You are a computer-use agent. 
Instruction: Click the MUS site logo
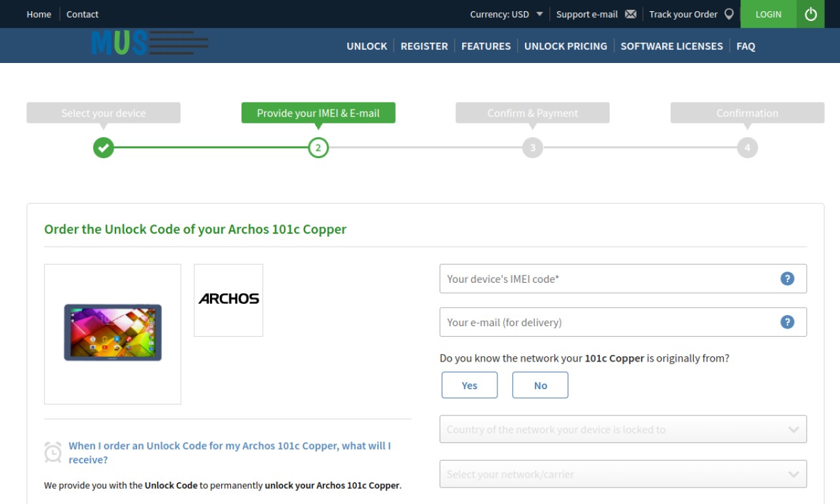150,43
